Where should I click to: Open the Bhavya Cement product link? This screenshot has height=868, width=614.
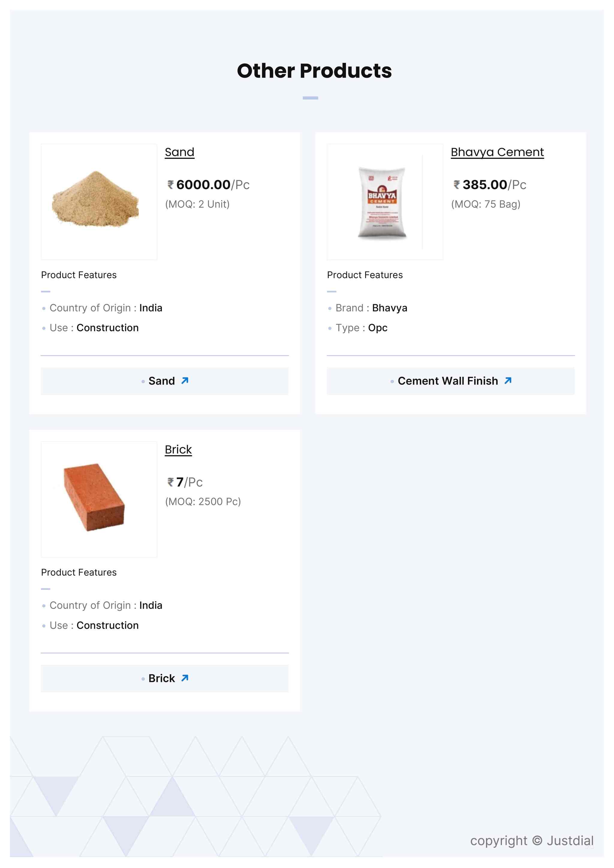pos(497,152)
